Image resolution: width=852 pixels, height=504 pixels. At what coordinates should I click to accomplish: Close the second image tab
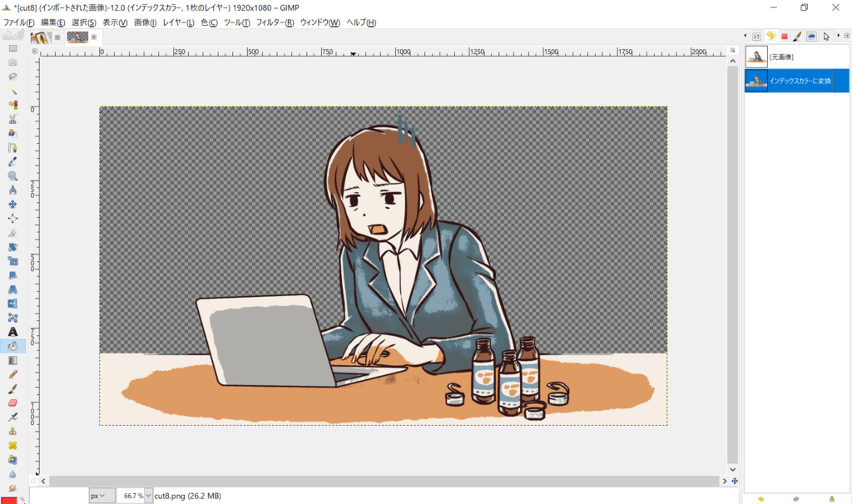pyautogui.click(x=94, y=37)
